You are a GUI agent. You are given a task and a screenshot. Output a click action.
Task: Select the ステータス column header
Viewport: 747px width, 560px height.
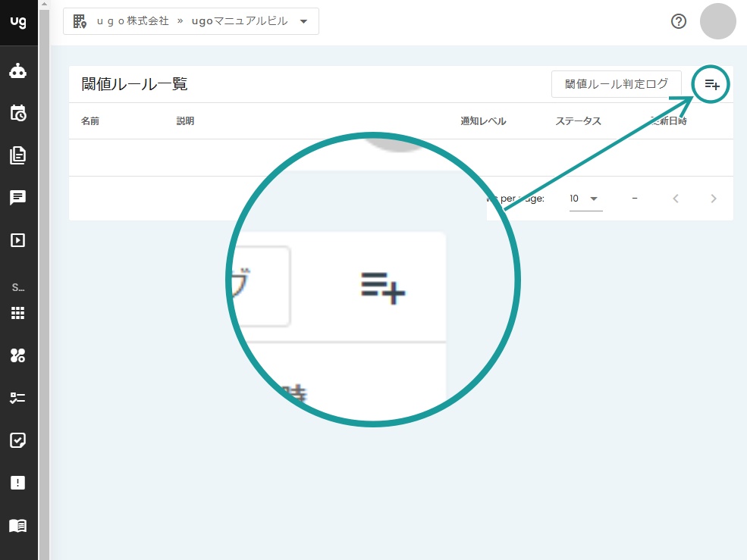579,120
